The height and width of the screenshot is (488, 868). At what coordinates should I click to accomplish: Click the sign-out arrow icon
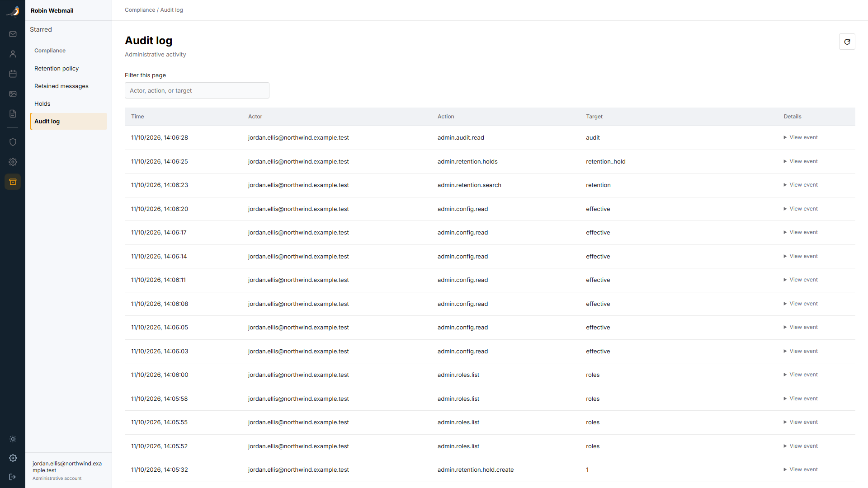pos(13,477)
